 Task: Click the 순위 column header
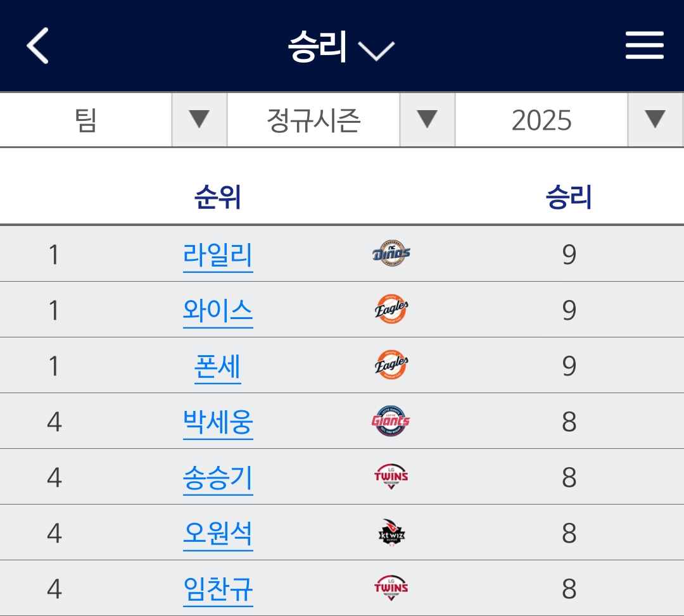(x=218, y=197)
